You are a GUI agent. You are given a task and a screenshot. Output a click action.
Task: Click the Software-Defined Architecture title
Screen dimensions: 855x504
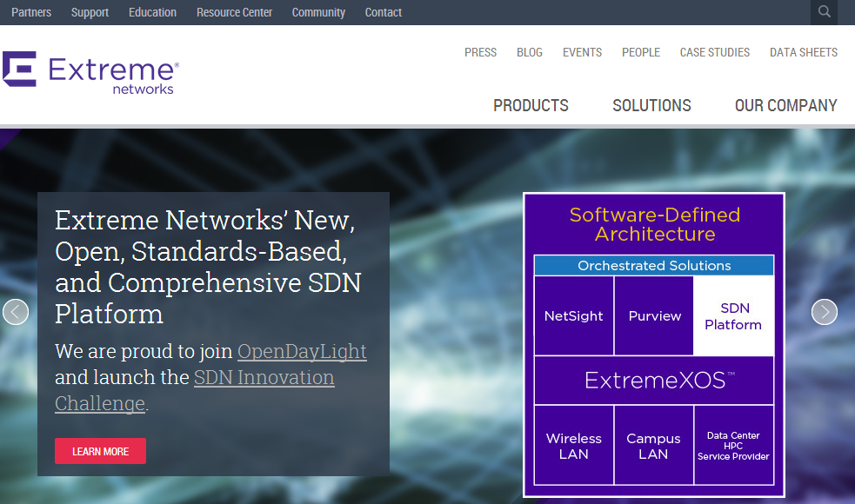tap(654, 224)
